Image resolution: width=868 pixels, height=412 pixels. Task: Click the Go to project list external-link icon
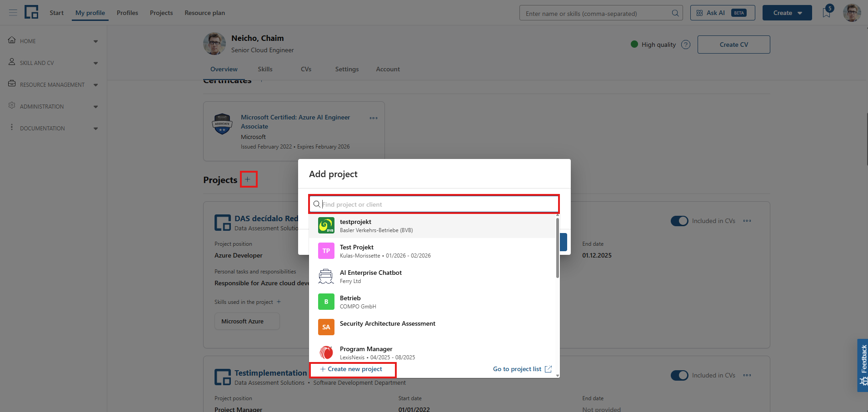pos(548,369)
